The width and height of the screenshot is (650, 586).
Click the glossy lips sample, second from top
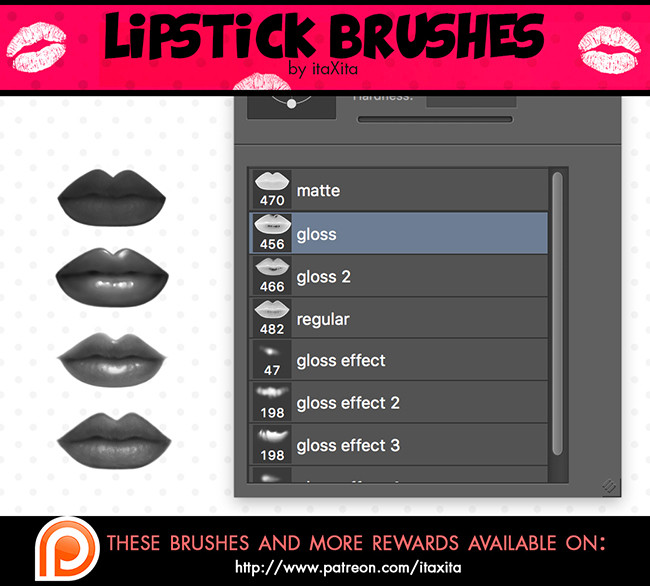point(112,277)
